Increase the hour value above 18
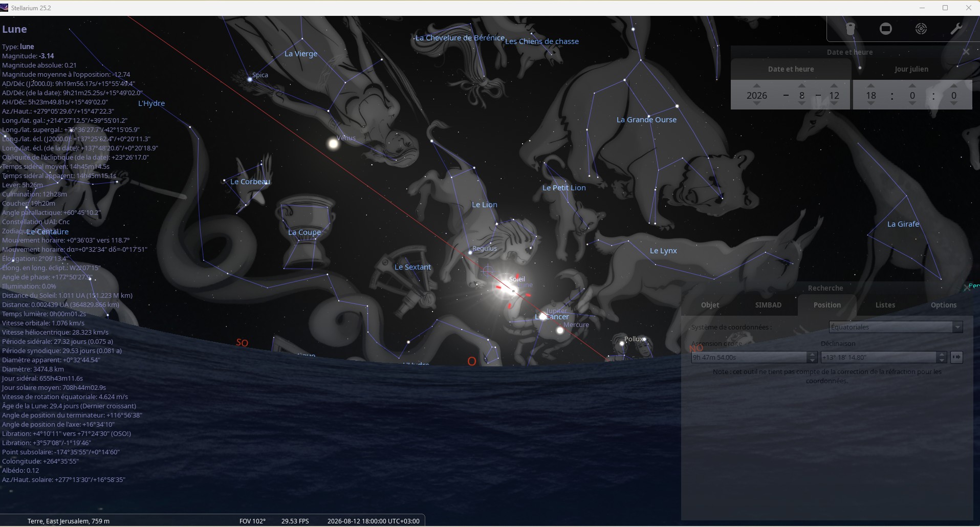This screenshot has width=980, height=527. 871,85
